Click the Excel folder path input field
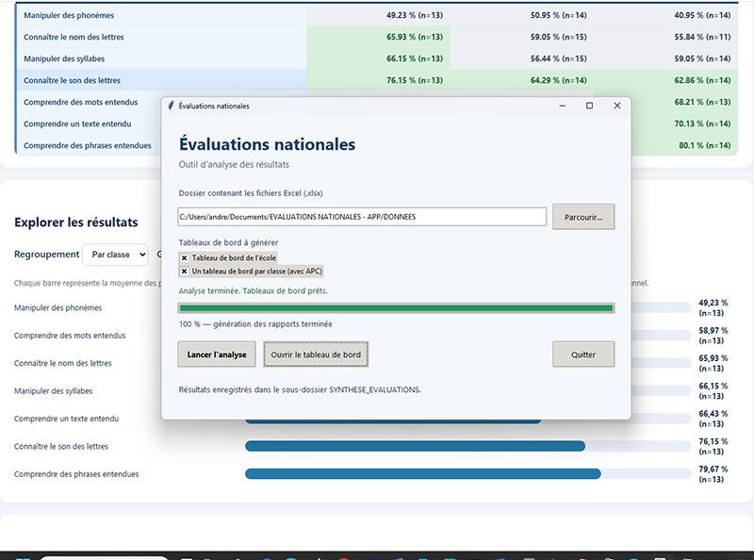This screenshot has width=754, height=560. (x=362, y=217)
